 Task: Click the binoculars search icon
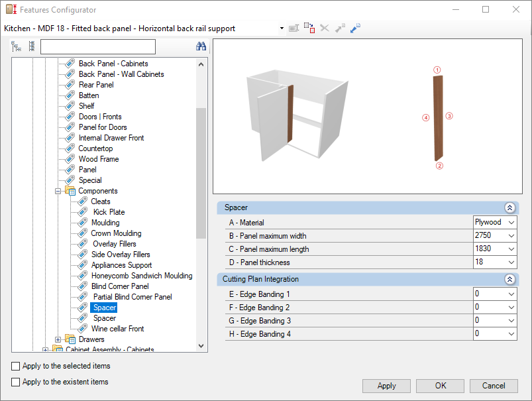point(201,46)
